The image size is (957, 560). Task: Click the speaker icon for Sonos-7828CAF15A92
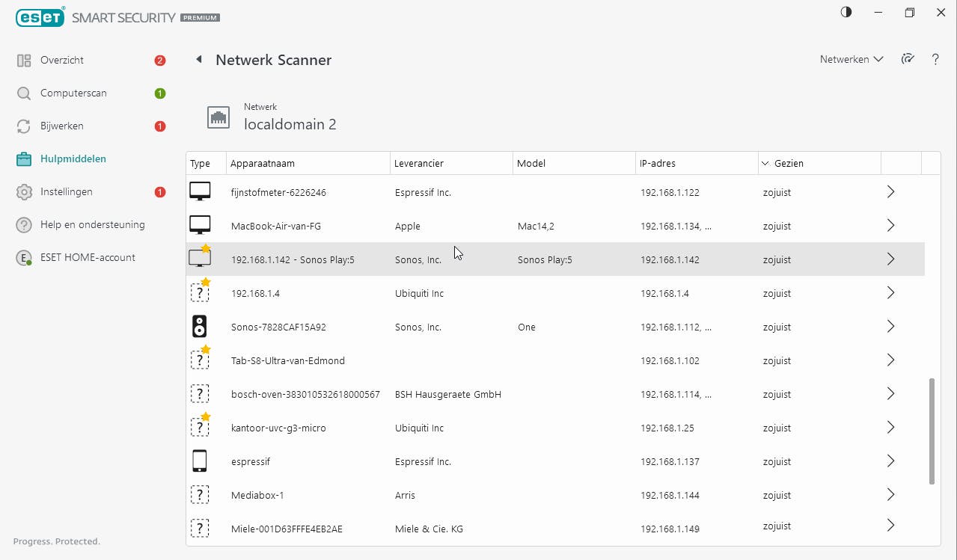pos(199,327)
